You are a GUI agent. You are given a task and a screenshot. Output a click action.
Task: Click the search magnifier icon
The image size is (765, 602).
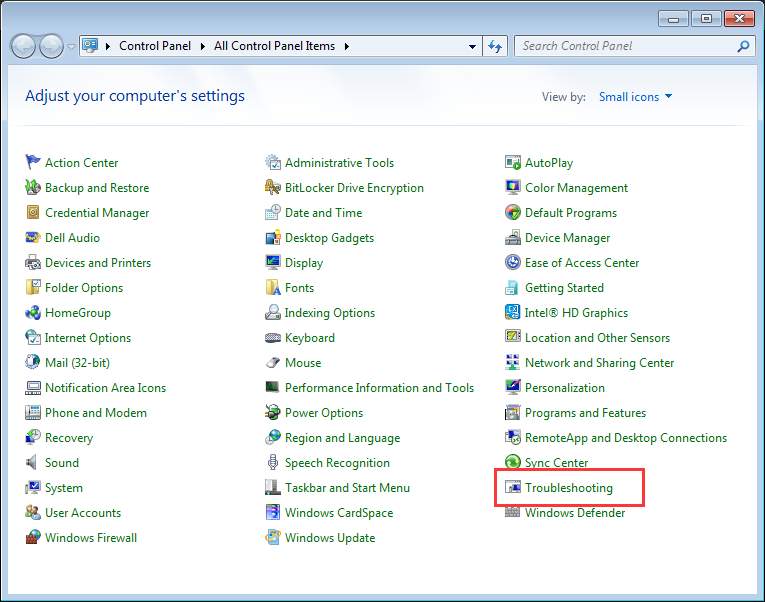(x=743, y=46)
